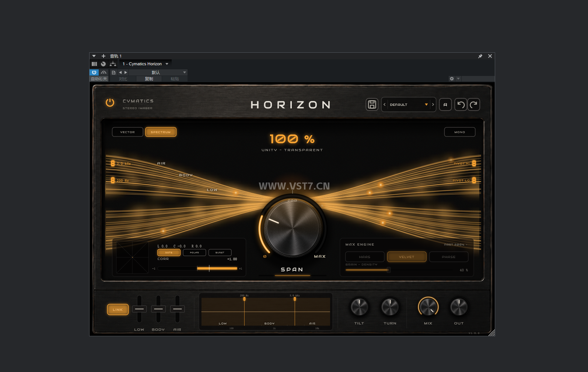Open the 默认 preset dropdown
Image resolution: width=588 pixels, height=372 pixels.
click(x=158, y=72)
